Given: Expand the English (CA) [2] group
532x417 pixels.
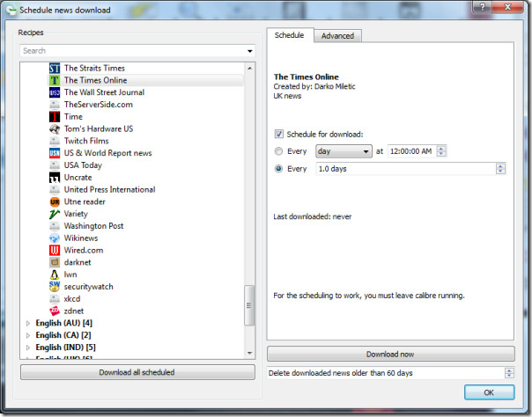Looking at the screenshot, I should (x=28, y=335).
